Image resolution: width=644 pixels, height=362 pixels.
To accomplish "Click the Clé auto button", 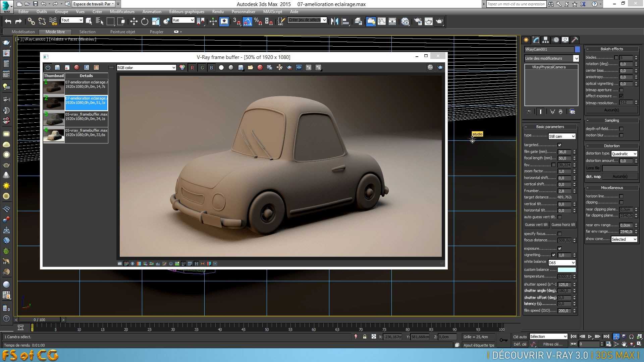I will (520, 337).
